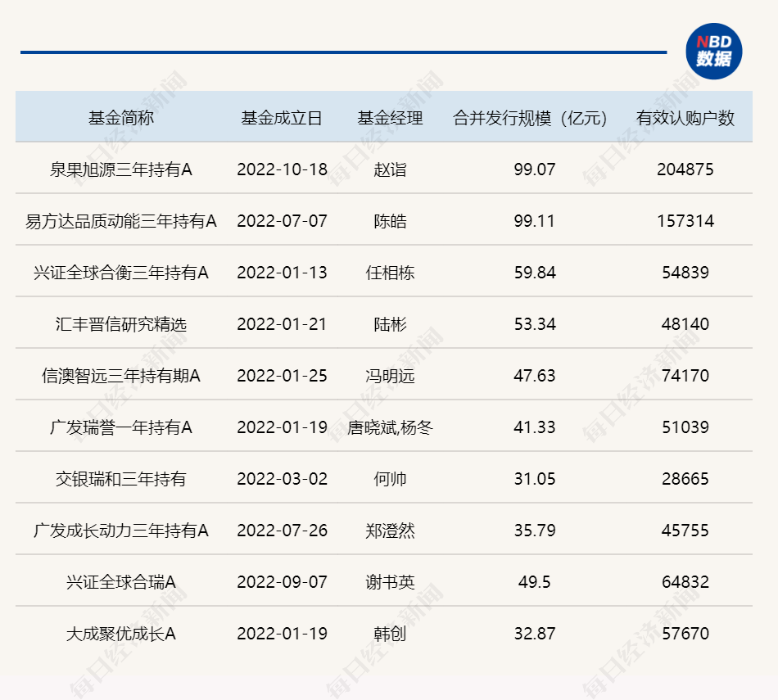Click the date 2022-01-13

282,273
